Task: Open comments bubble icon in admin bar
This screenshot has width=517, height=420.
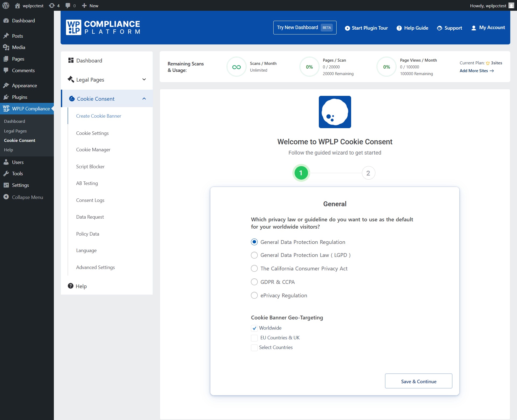Action: coord(68,6)
